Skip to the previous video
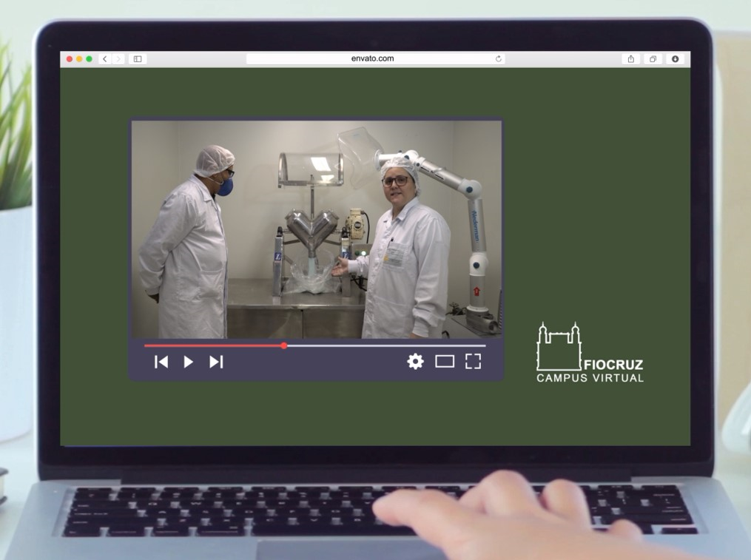Screen dimensions: 751x560 pyautogui.click(x=161, y=362)
